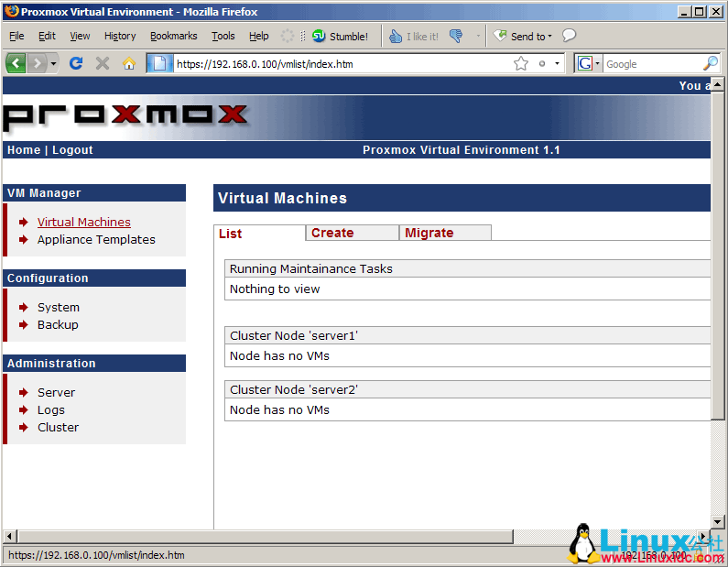This screenshot has height=567, width=728.
Task: Open the Backup configuration page
Action: 58,324
